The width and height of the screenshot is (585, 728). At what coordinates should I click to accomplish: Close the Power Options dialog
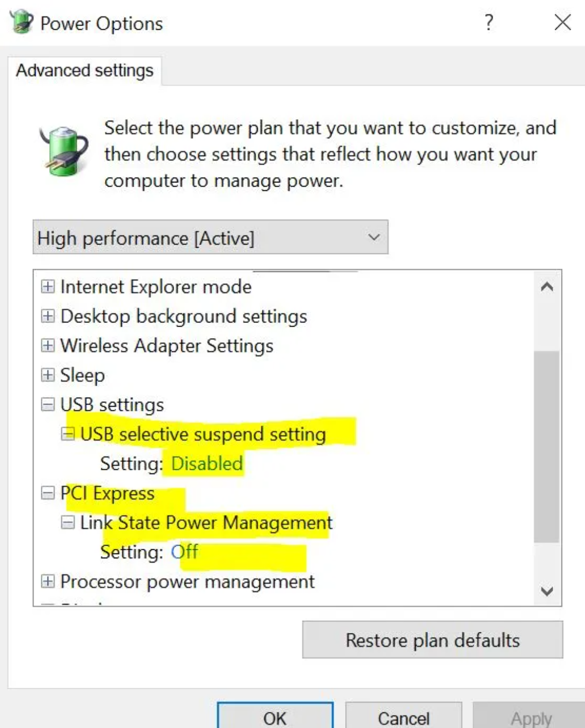(563, 22)
